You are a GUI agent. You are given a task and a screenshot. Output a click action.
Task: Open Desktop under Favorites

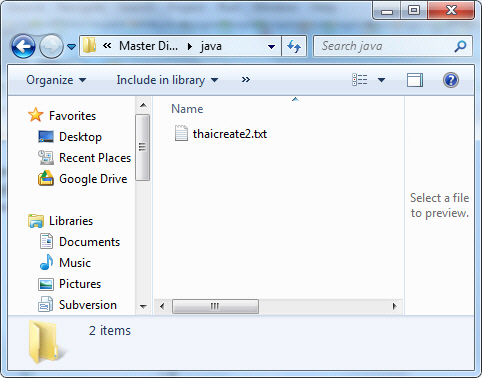pos(80,137)
